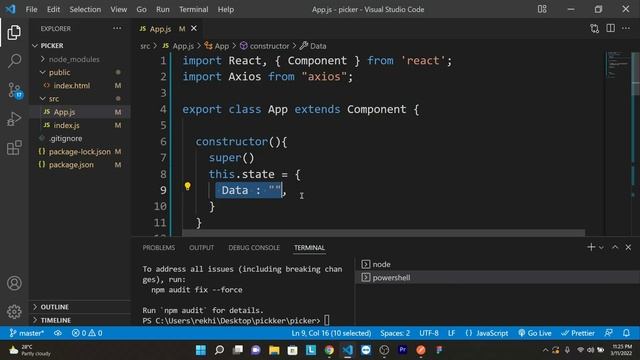Screen dimensions: 640x360
Task: Click the notifications bell in status bar
Action: (626, 333)
